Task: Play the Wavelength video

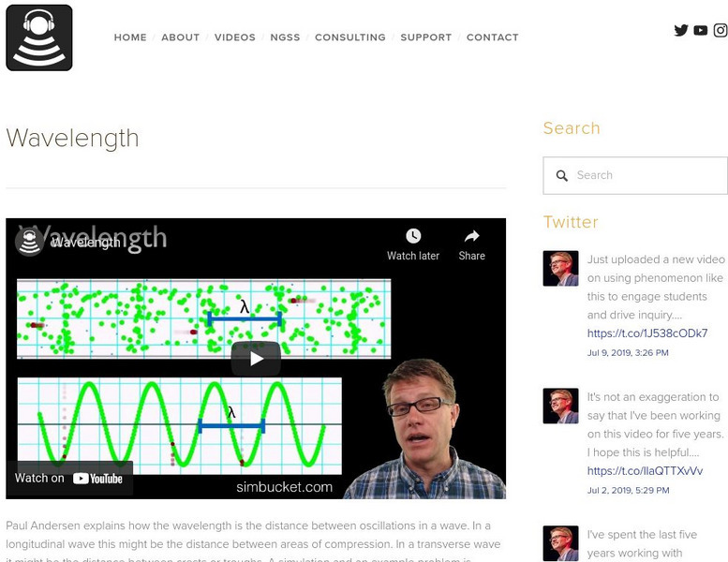Action: pos(256,358)
